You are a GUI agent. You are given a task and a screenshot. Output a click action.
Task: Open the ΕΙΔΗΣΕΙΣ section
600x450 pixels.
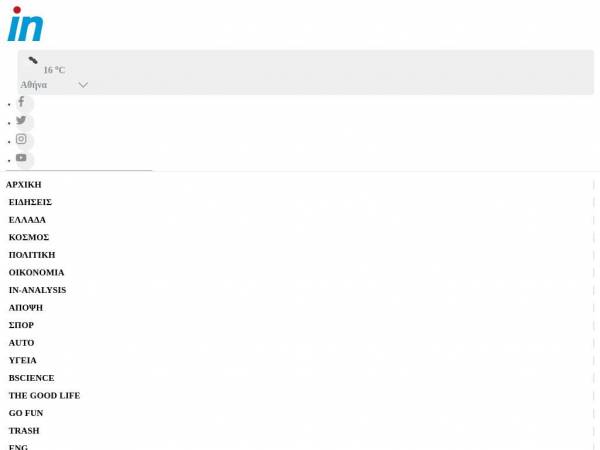click(x=30, y=202)
